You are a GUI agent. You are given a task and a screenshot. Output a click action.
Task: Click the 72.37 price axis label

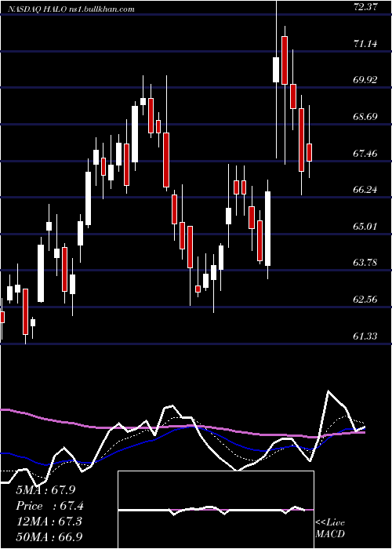tap(365, 6)
